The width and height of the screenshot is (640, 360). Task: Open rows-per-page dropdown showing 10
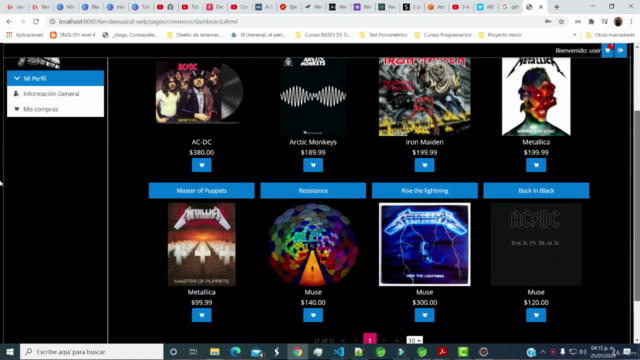point(414,340)
